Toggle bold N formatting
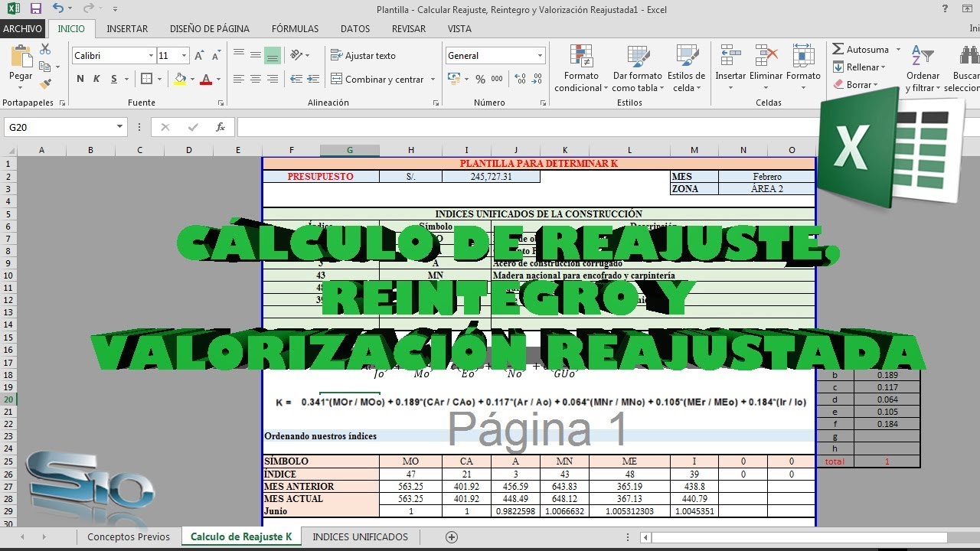The width and height of the screenshot is (980, 551). click(x=80, y=79)
